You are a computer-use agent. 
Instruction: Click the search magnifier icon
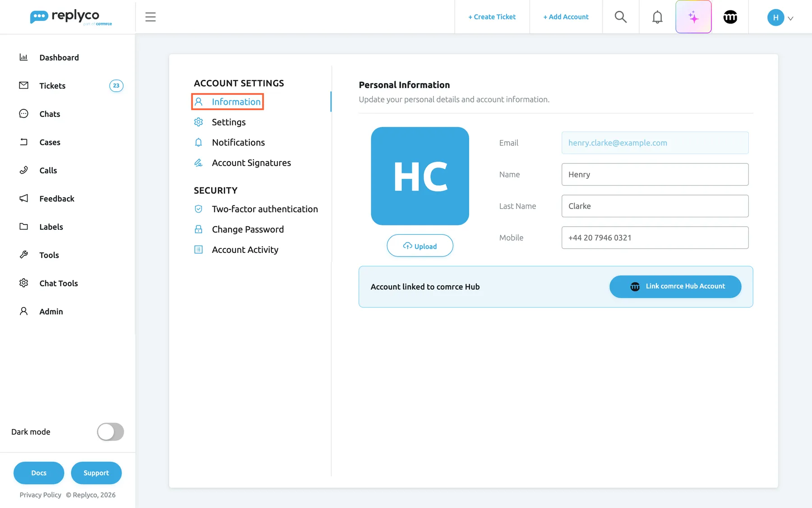pos(621,17)
